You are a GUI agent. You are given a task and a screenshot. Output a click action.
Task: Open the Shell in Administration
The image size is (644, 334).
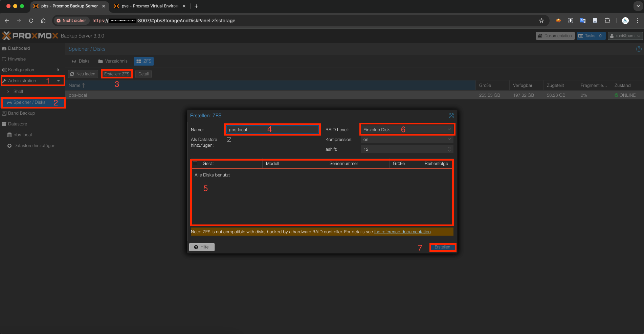[18, 91]
